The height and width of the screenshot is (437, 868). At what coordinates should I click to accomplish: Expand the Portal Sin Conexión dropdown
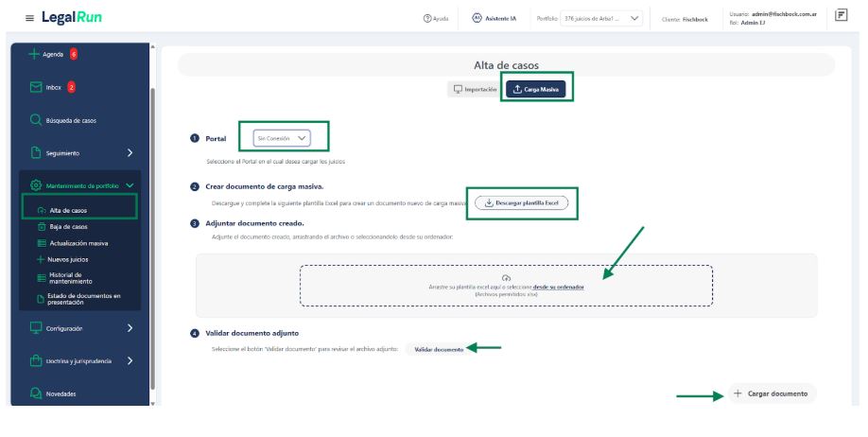(x=283, y=138)
